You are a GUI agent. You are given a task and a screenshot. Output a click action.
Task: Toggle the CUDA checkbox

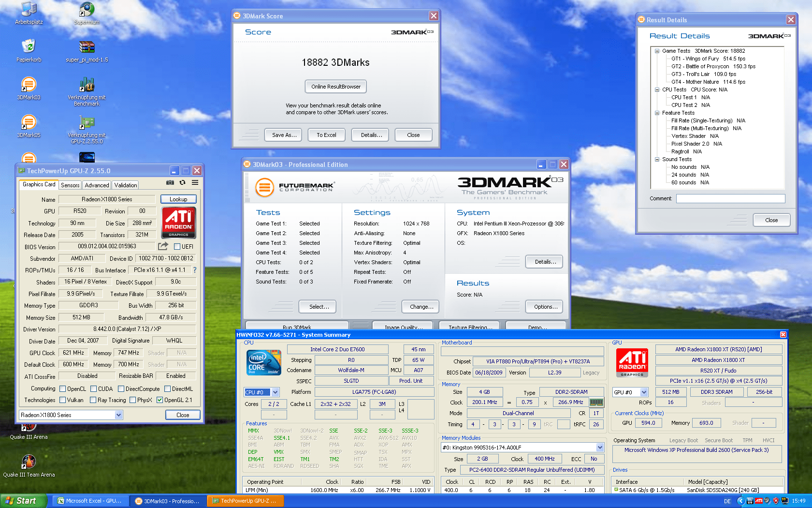[93, 389]
